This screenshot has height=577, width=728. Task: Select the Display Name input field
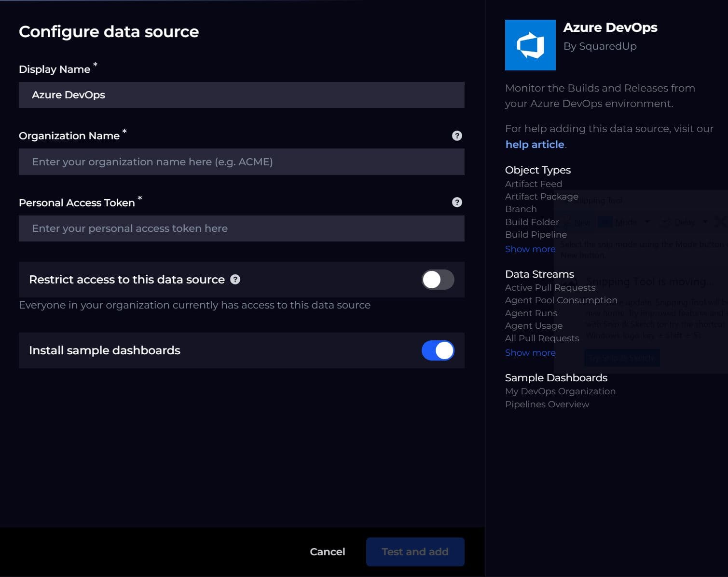pyautogui.click(x=241, y=94)
